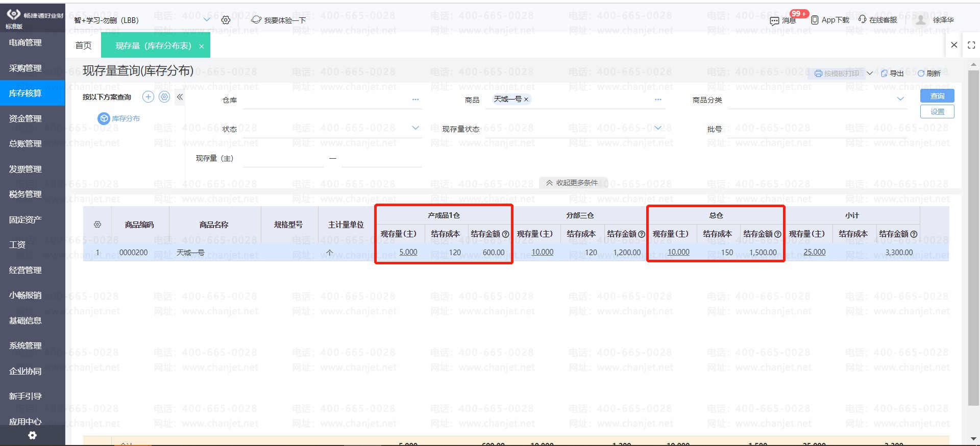Open the 现存量状态 dropdown
980x446 pixels.
(x=658, y=128)
